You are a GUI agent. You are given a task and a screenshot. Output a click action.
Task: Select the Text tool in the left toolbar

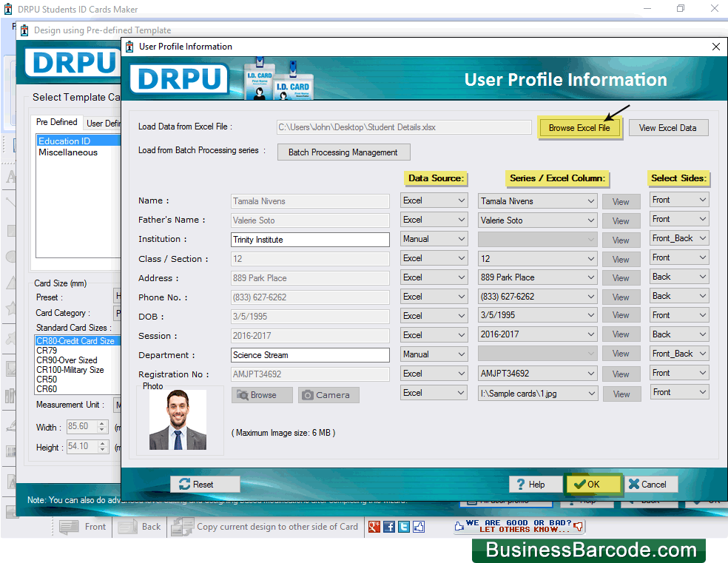pyautogui.click(x=11, y=178)
